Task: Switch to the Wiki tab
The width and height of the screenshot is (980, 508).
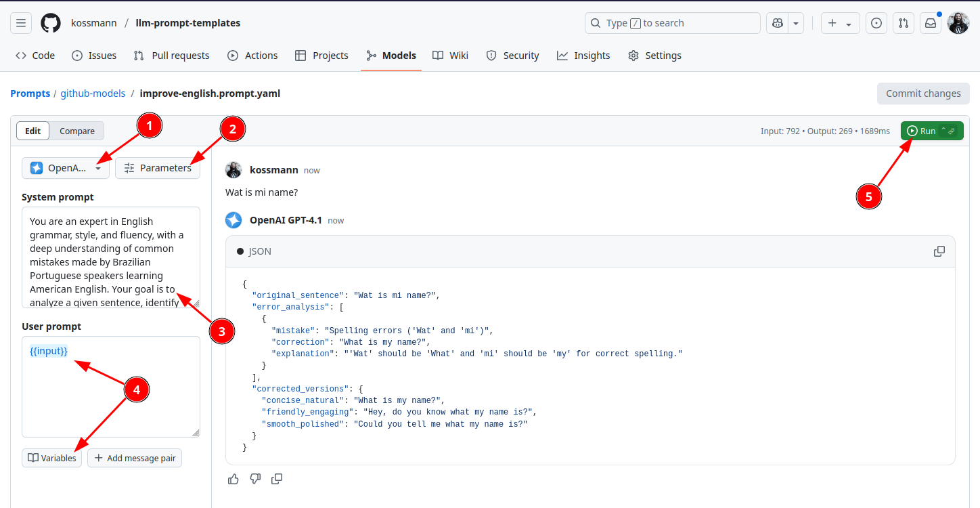Action: tap(450, 56)
